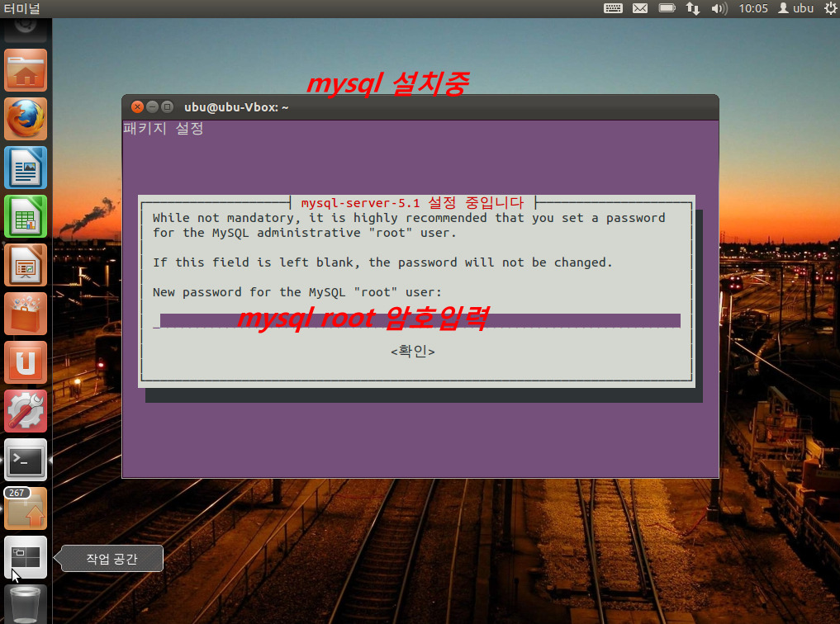Open Update Manager showing 267 badge
Viewport: 840px width, 624px height.
(26, 509)
